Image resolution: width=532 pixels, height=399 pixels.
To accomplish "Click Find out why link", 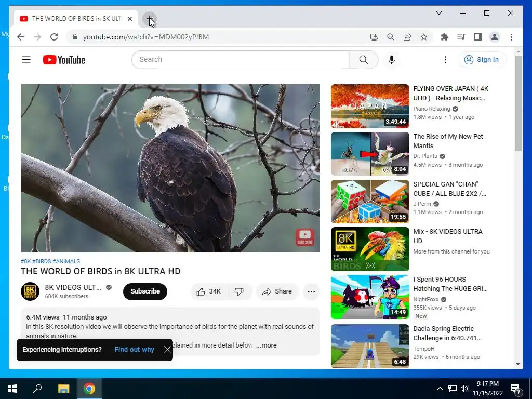I will [134, 350].
